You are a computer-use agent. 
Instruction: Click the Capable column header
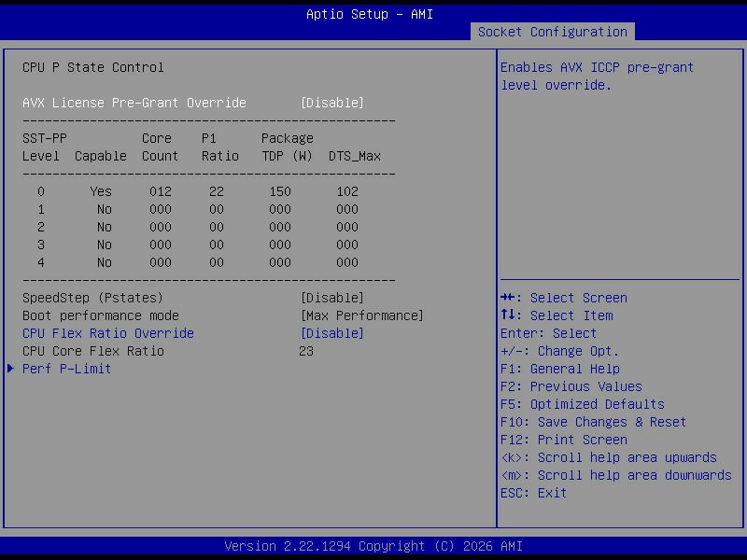click(101, 156)
